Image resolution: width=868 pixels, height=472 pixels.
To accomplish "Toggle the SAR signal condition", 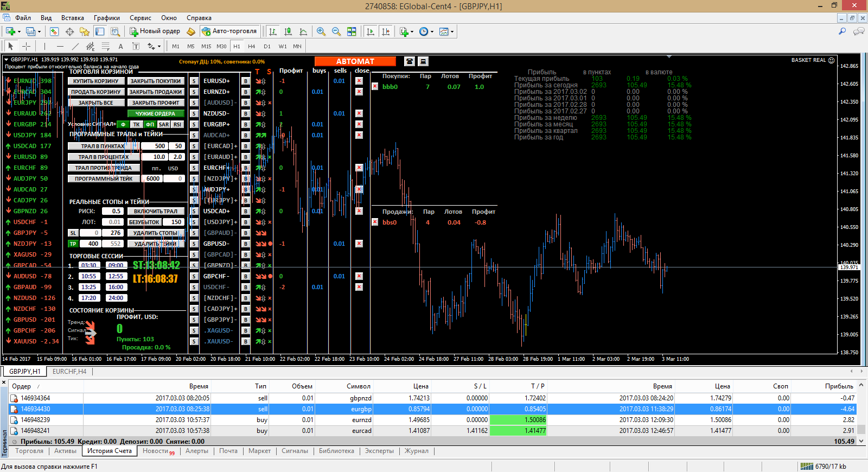I will [164, 124].
